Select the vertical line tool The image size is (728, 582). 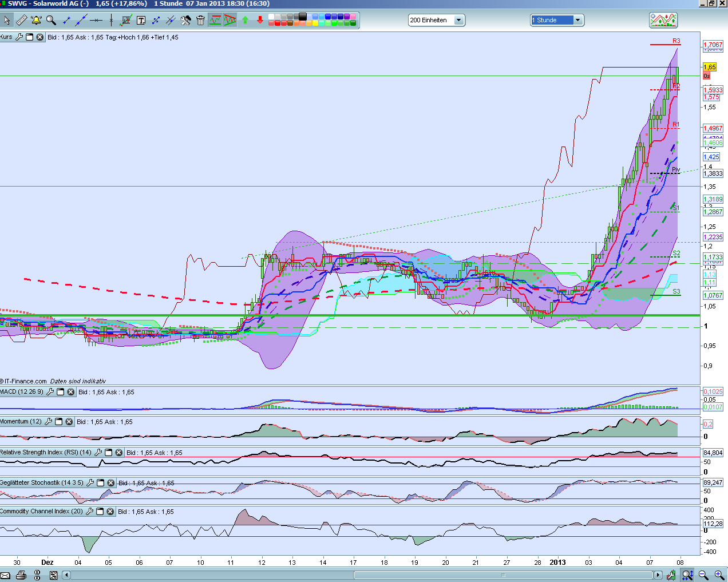pyautogui.click(x=110, y=21)
